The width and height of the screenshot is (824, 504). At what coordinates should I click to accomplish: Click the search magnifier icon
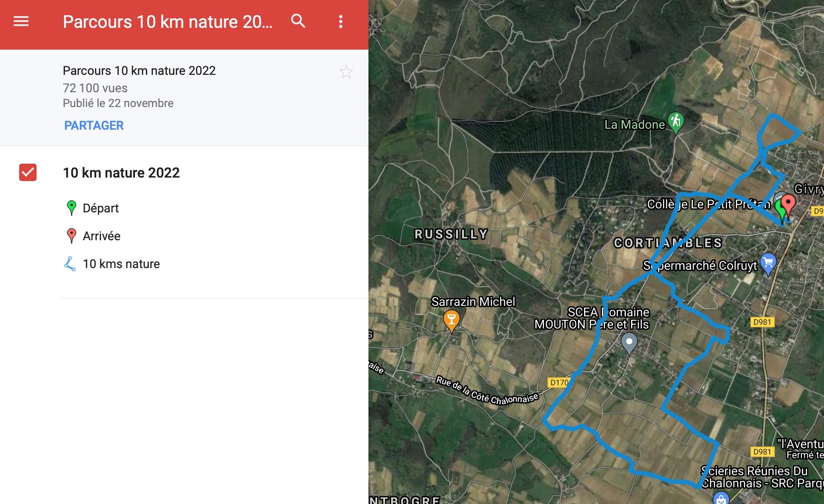pyautogui.click(x=298, y=21)
